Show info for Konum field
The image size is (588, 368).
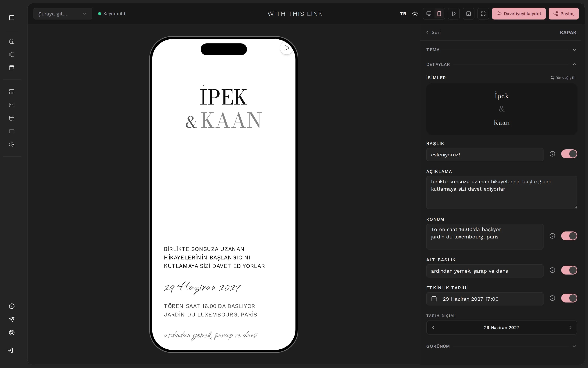click(552, 236)
